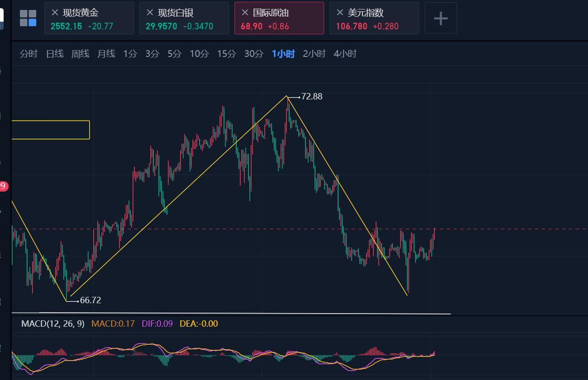Select the yellow rectangle drawing on chart
This screenshot has height=380, width=588.
(x=51, y=130)
